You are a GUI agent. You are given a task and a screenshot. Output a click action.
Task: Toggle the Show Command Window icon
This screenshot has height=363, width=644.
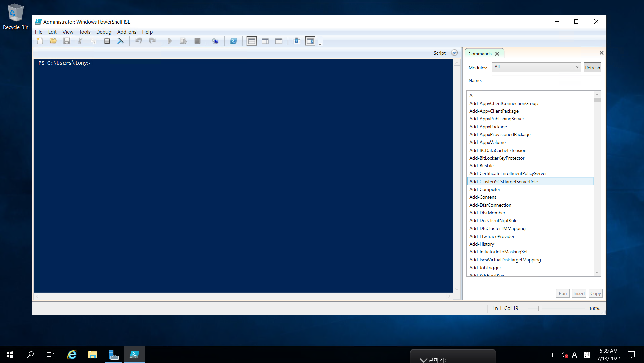297,41
